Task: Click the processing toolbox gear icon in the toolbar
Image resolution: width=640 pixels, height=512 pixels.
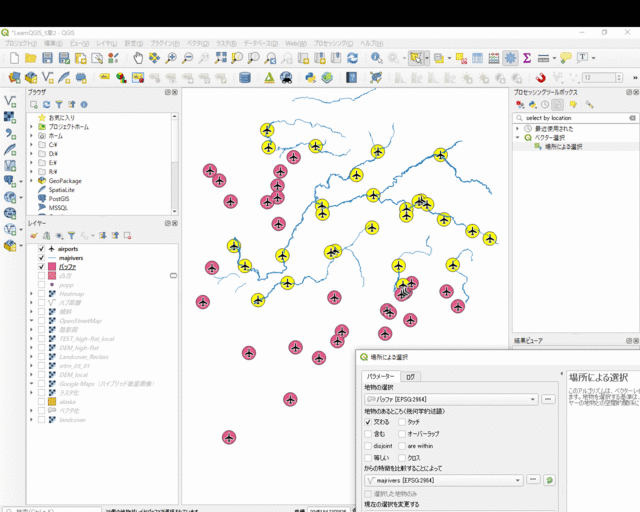Action: tap(510, 58)
